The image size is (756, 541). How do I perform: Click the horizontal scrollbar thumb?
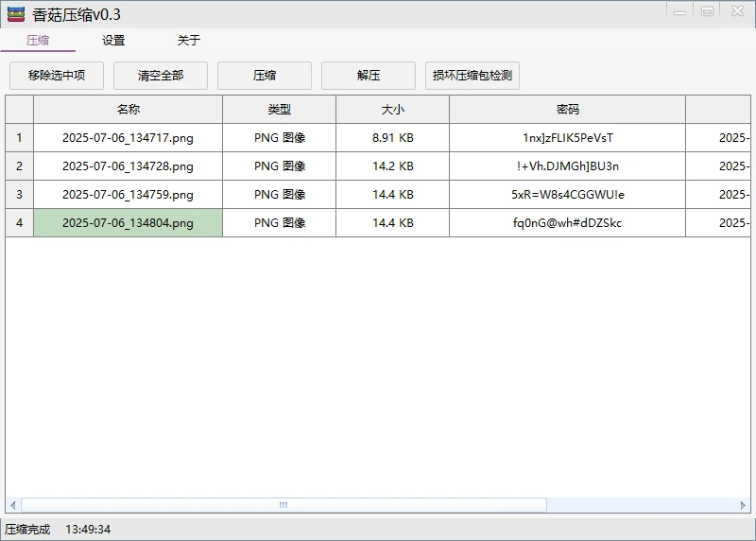coord(283,505)
